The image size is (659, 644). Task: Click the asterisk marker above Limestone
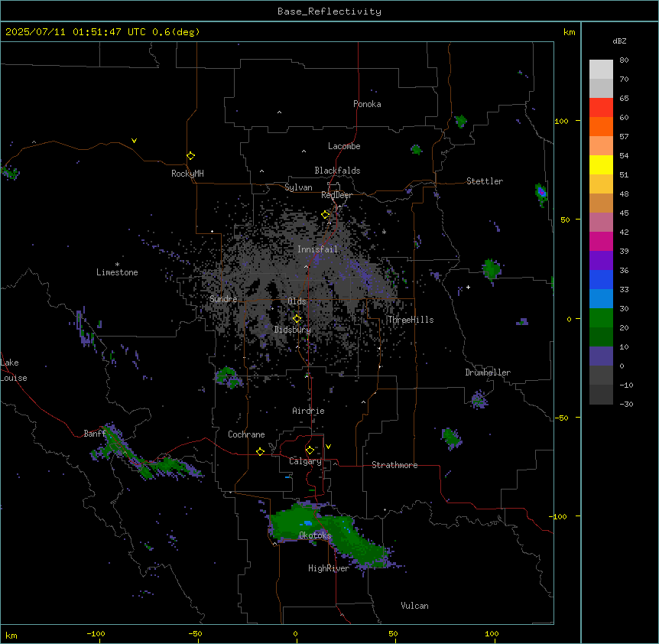pos(117,265)
